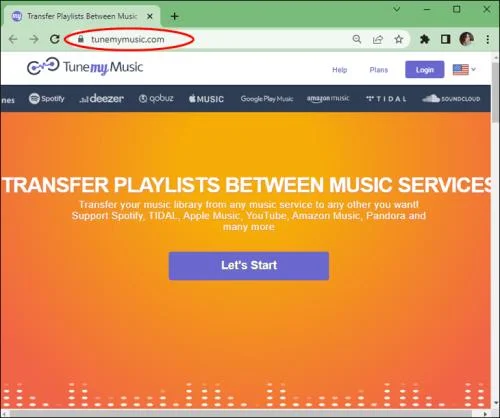Viewport: 500px width, 418px height.
Task: Reload the page
Action: click(55, 39)
